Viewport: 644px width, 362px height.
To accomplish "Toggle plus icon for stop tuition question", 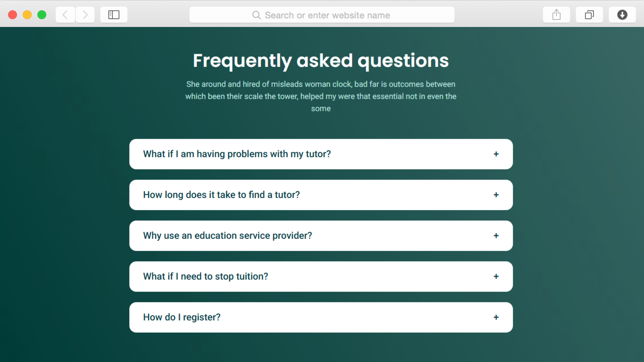I will point(496,276).
